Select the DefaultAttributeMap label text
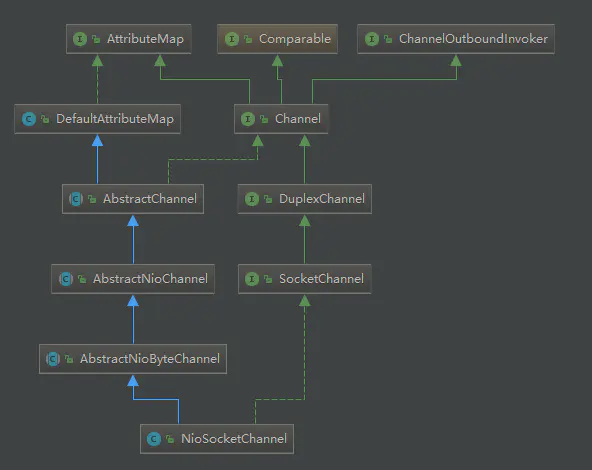Image resolution: width=592 pixels, height=470 pixels. (x=115, y=119)
